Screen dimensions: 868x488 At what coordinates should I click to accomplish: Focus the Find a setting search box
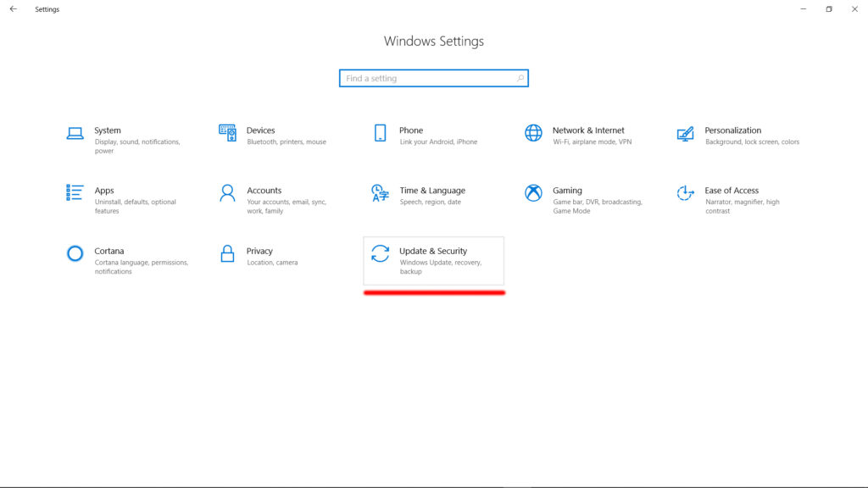point(434,78)
